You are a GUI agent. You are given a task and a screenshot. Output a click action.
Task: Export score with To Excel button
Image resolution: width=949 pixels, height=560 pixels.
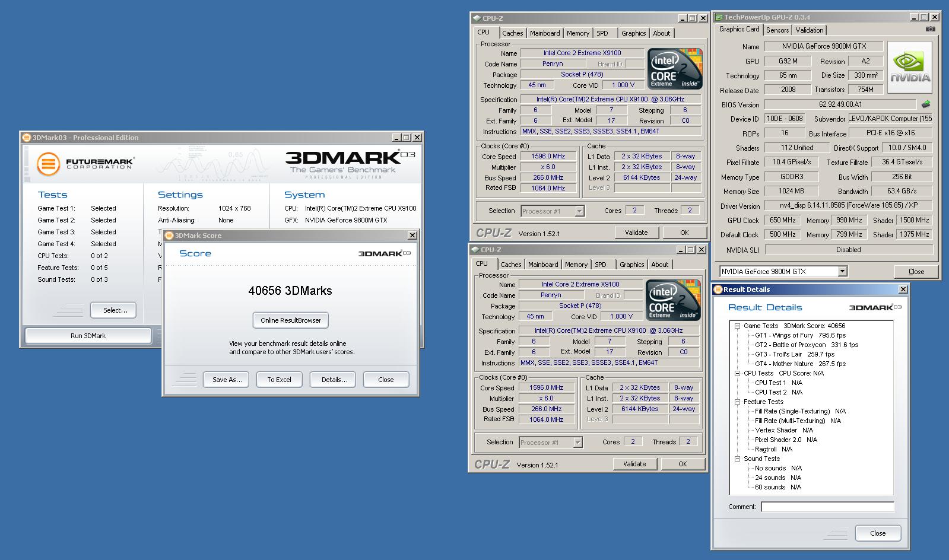click(279, 380)
